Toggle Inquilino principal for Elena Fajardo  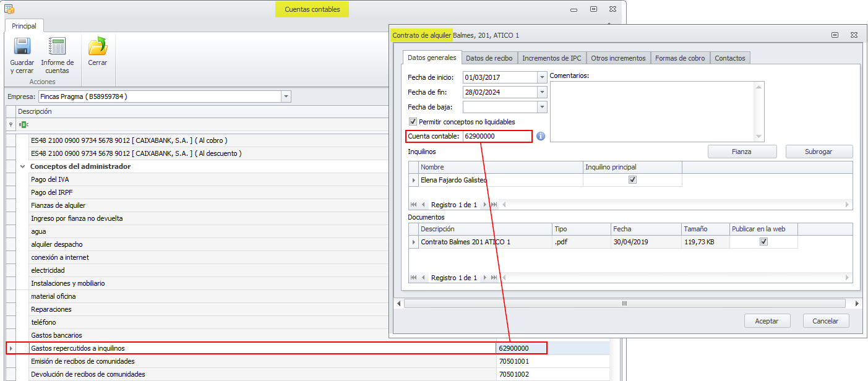(632, 180)
